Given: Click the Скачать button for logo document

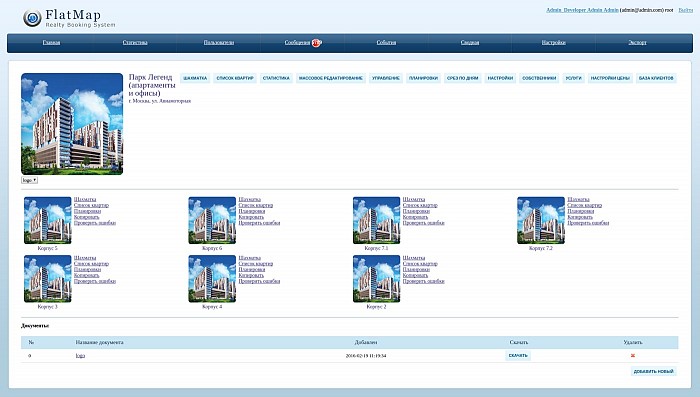Looking at the screenshot, I should 518,355.
